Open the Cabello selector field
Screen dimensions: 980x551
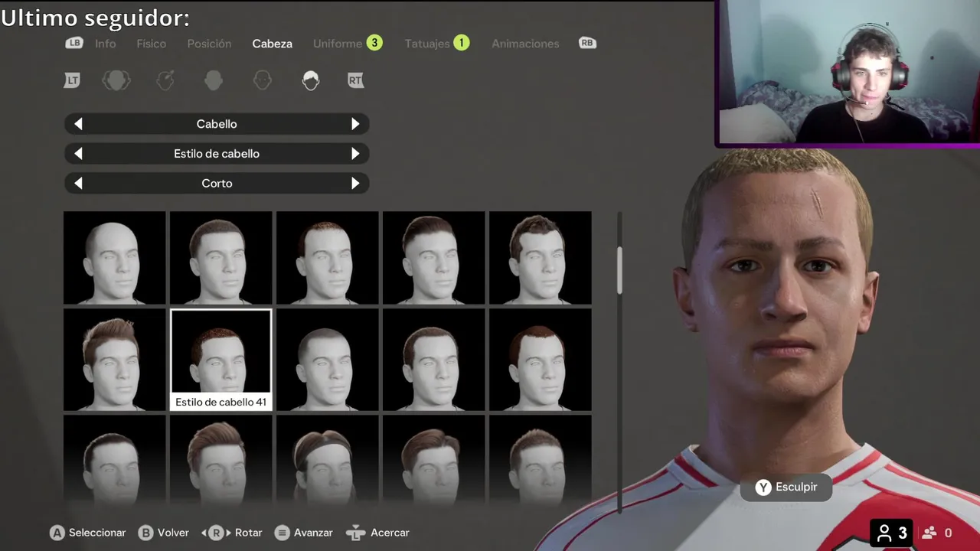tap(217, 124)
